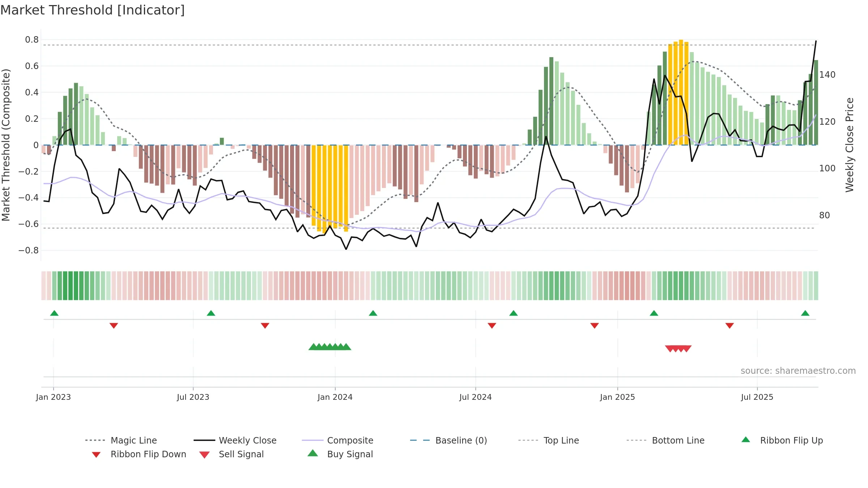Click the 80 right axis tick label
Viewport: 868px width, 488px height.
tap(825, 215)
